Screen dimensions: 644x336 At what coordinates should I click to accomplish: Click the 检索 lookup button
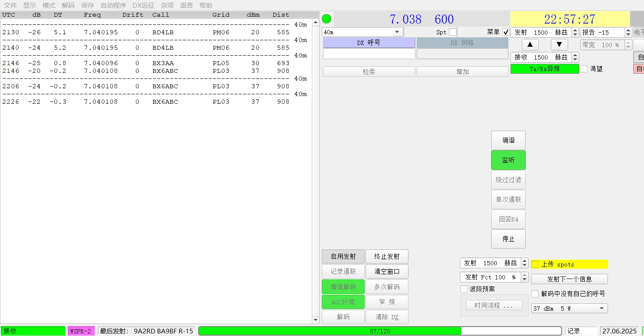(369, 72)
